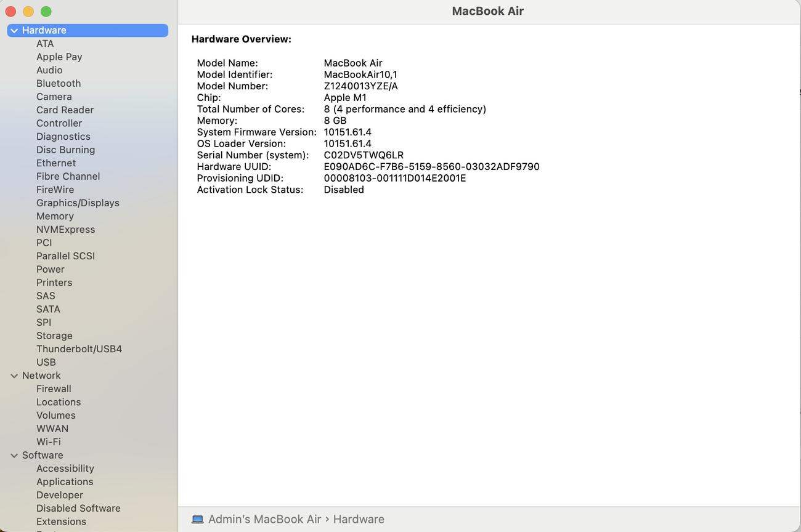Screen dimensions: 801x532
Task: Show Wi-Fi information
Action: (49, 442)
